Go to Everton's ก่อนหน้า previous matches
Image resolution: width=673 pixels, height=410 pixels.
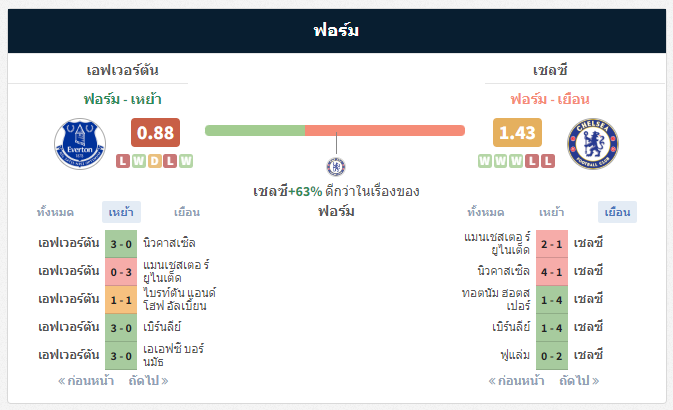click(x=86, y=381)
